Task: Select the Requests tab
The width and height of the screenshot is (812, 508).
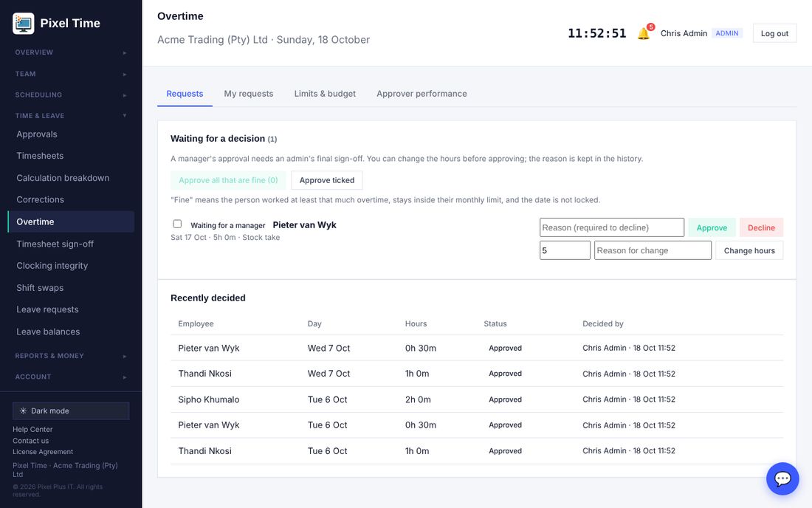Action: coord(185,94)
